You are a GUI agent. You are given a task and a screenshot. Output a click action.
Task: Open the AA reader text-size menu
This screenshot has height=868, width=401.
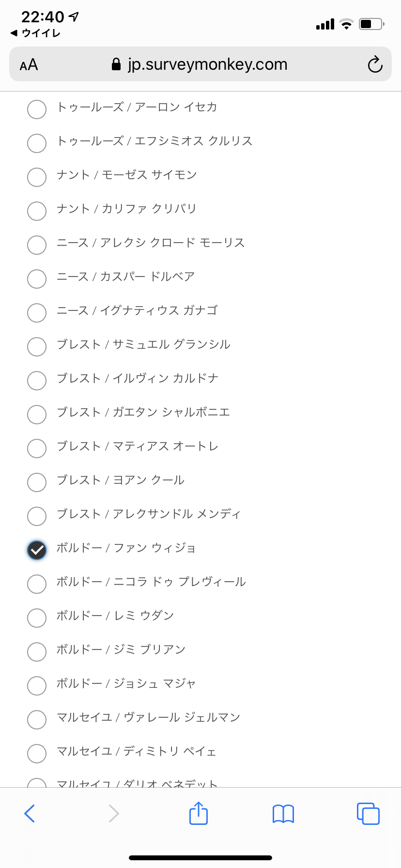click(x=29, y=64)
